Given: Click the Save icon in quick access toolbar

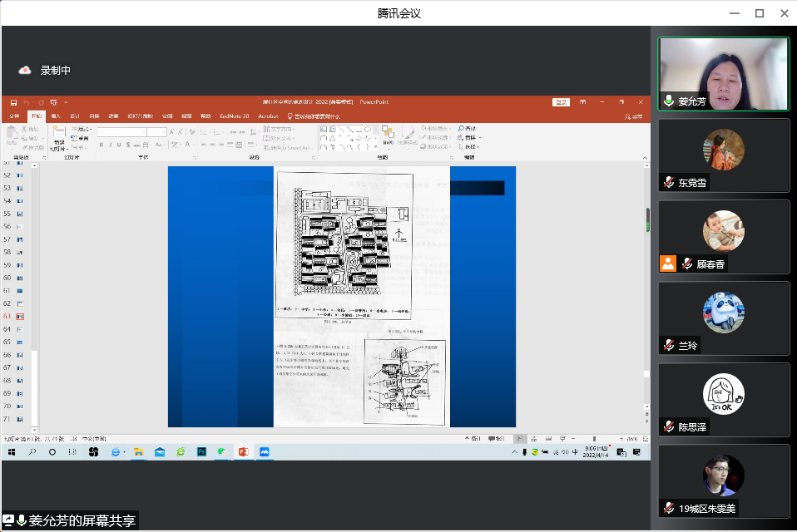Looking at the screenshot, I should tap(14, 102).
